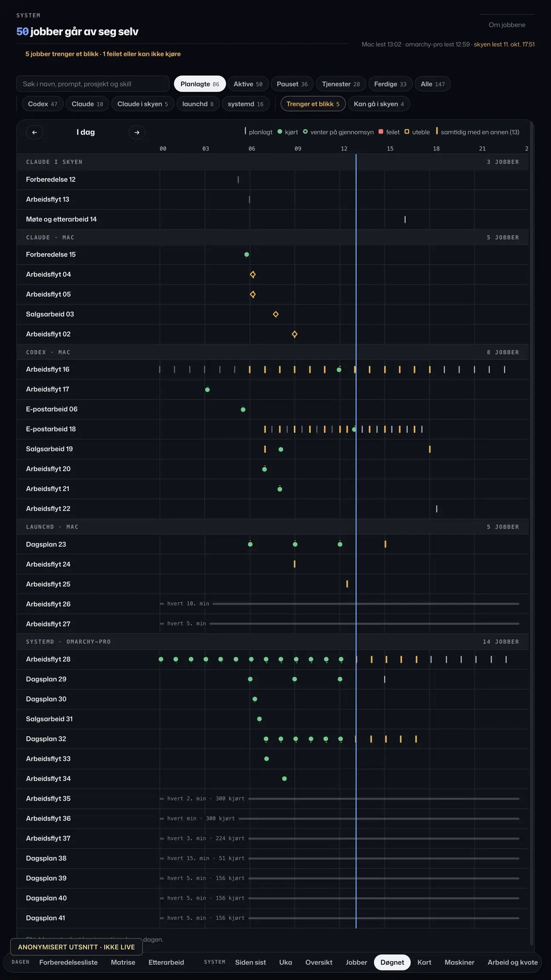The width and height of the screenshot is (551, 980).
Task: Toggle the Claude 10 filter chip
Action: pyautogui.click(x=87, y=104)
